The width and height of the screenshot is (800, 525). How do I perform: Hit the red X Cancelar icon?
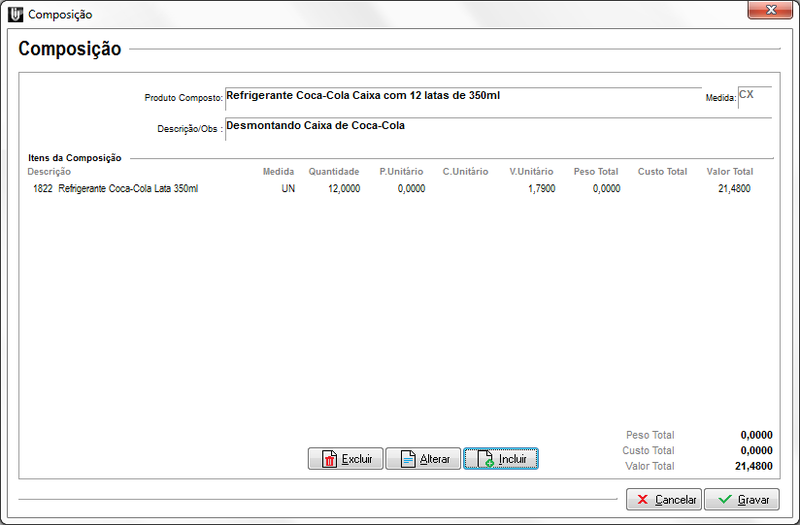642,499
